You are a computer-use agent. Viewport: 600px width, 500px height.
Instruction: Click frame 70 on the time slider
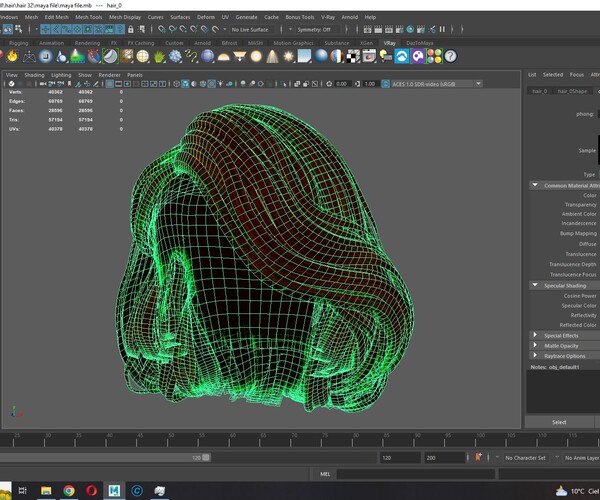click(x=291, y=440)
